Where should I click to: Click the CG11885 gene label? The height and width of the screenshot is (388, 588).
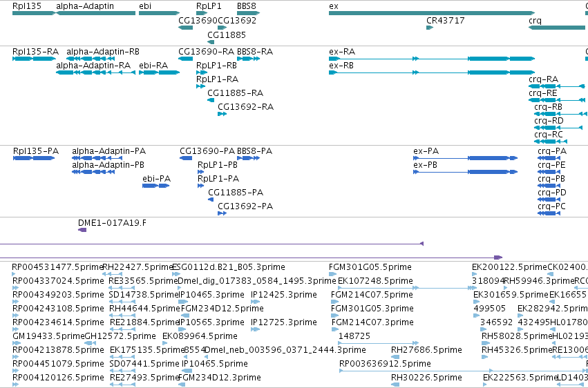(x=227, y=35)
